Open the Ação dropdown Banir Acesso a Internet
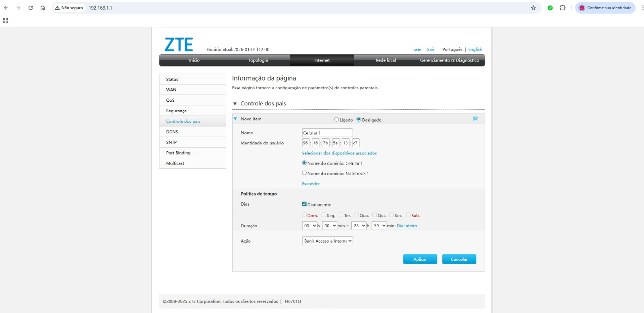644x313 pixels. [x=328, y=241]
